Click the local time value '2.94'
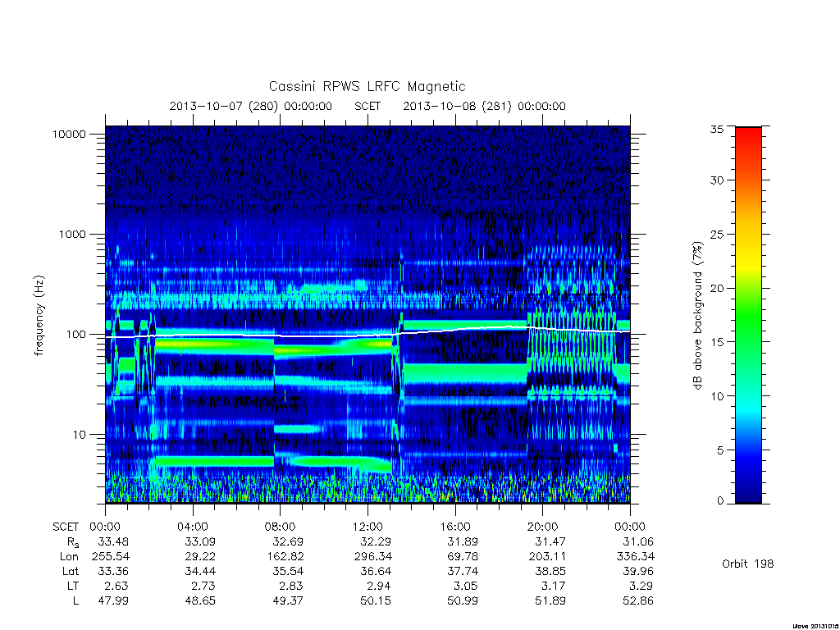This screenshot has width=840, height=630. point(379,586)
